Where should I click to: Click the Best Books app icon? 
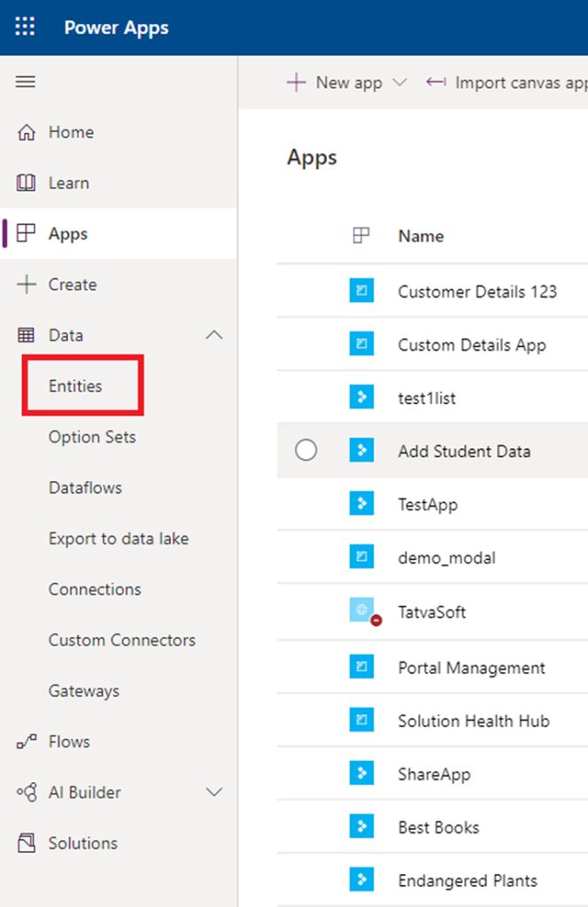(x=361, y=826)
